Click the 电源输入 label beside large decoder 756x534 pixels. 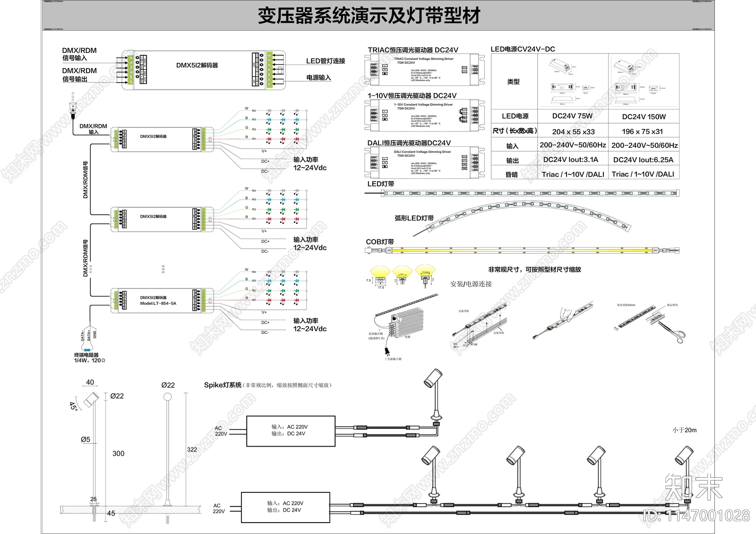pyautogui.click(x=318, y=77)
